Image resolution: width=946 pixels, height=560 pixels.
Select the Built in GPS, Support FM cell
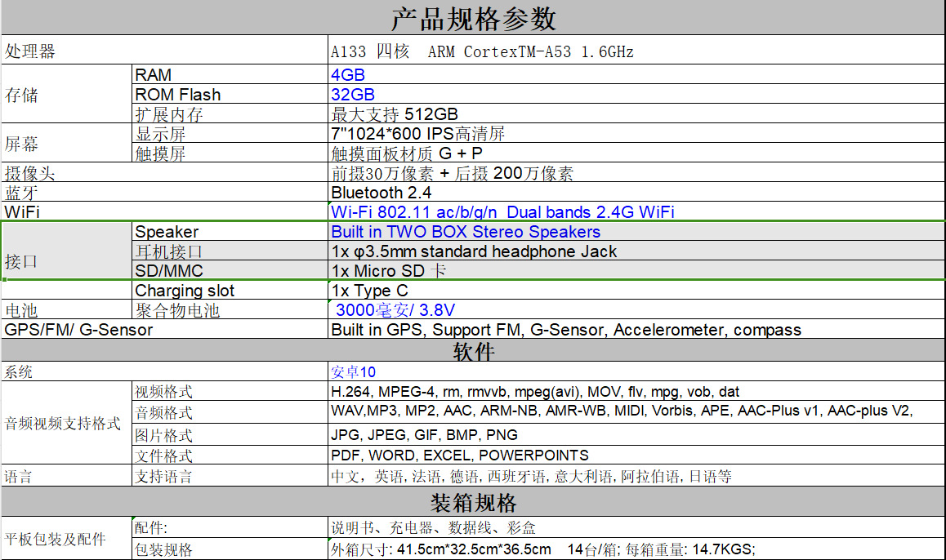[636, 329]
